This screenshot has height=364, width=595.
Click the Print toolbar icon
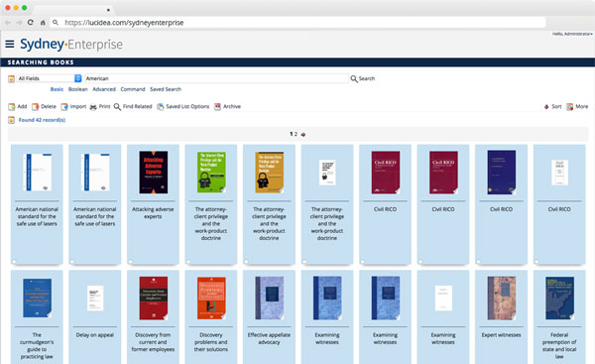93,107
